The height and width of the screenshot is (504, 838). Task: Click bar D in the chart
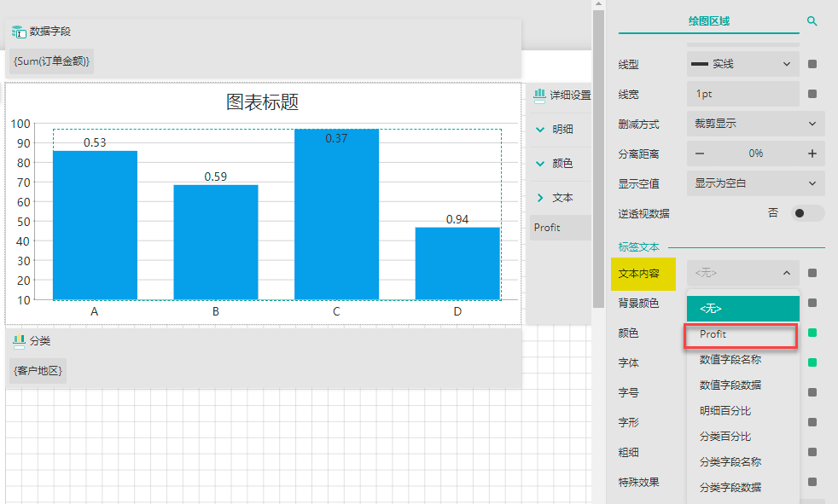457,264
